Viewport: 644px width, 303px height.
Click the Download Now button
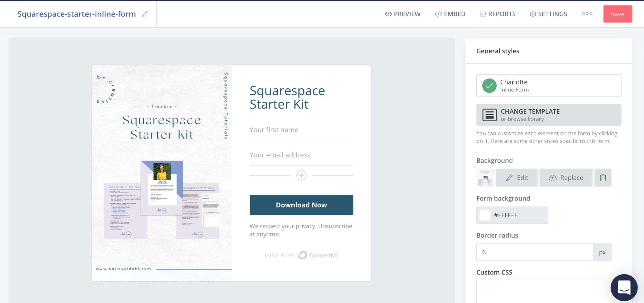tap(301, 205)
